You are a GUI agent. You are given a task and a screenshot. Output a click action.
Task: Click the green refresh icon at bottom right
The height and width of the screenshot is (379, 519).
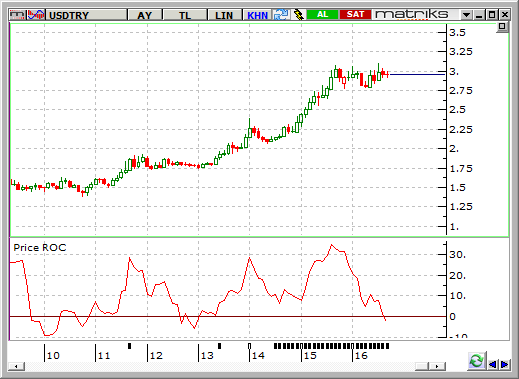[477, 361]
